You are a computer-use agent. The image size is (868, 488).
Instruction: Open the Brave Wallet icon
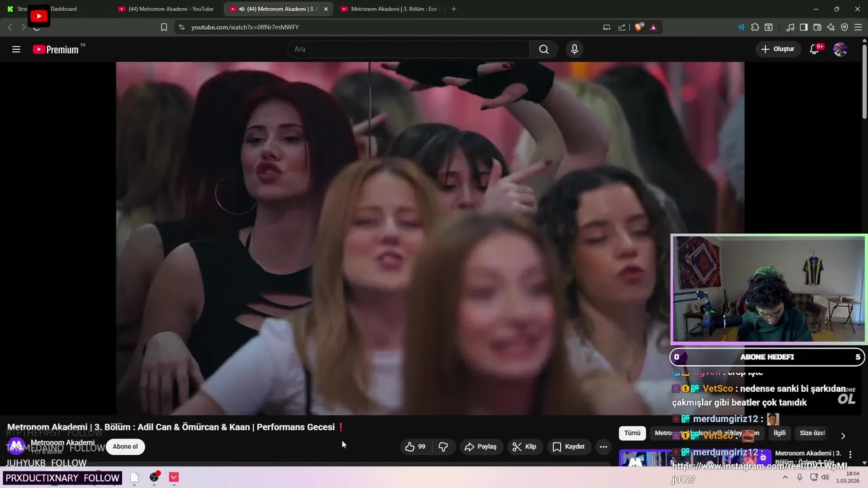pos(817,27)
